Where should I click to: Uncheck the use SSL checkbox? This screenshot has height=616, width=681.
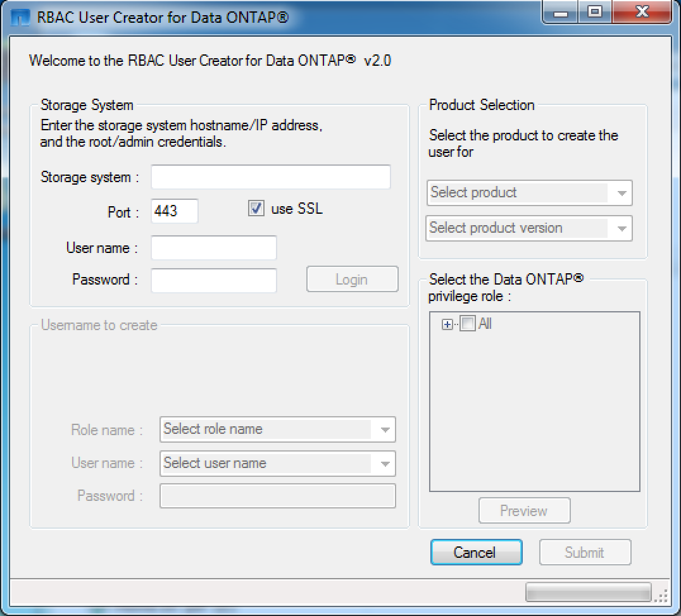pos(256,208)
